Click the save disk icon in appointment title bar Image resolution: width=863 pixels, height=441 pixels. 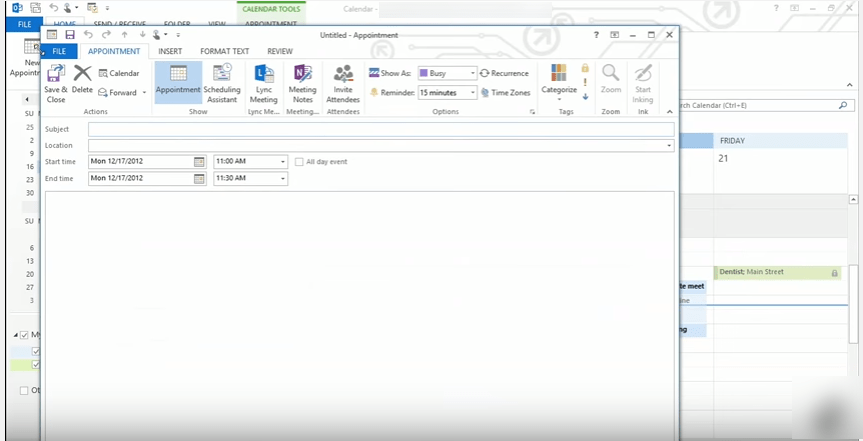(x=70, y=35)
